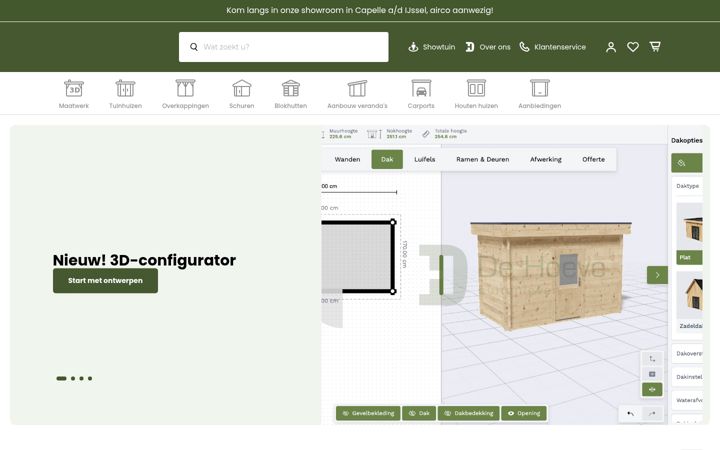
Task: Choose the Plat roof type thumbnail
Action: pos(689,233)
